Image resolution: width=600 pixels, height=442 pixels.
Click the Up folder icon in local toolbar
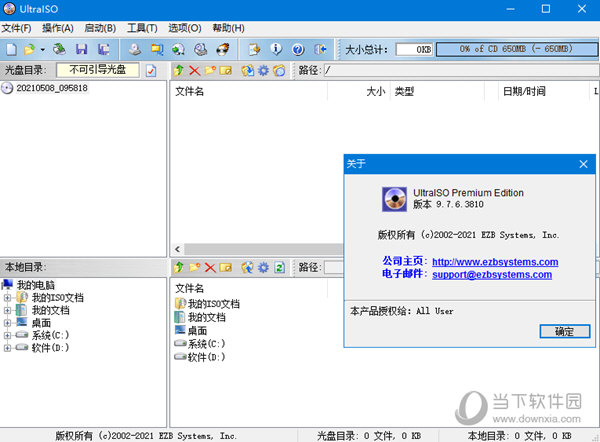(x=179, y=267)
